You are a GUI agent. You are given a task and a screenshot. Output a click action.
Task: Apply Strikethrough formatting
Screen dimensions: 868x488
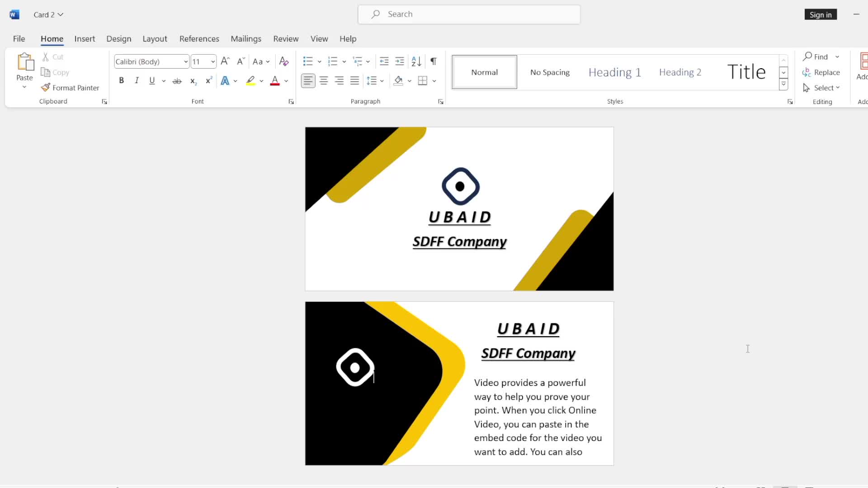(177, 81)
